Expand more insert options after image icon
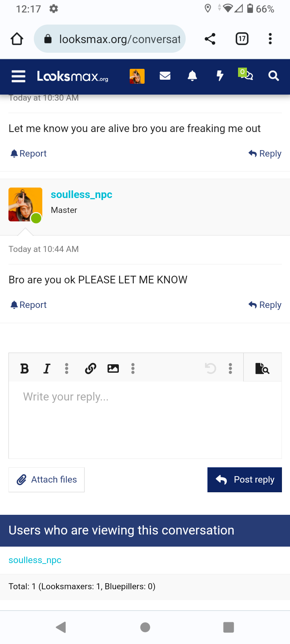The width and height of the screenshot is (290, 644). (133, 368)
